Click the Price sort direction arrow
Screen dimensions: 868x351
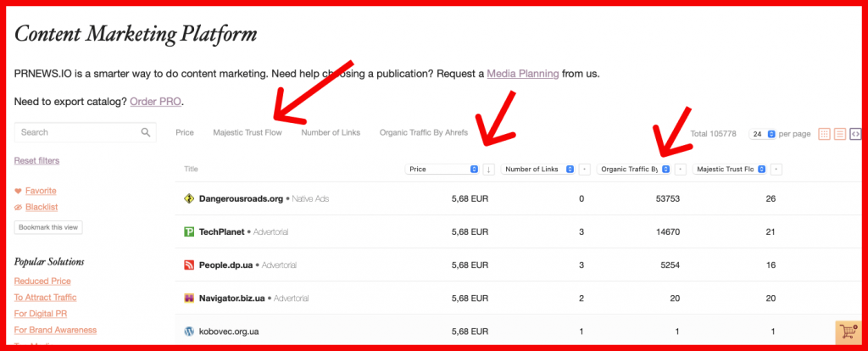point(489,170)
